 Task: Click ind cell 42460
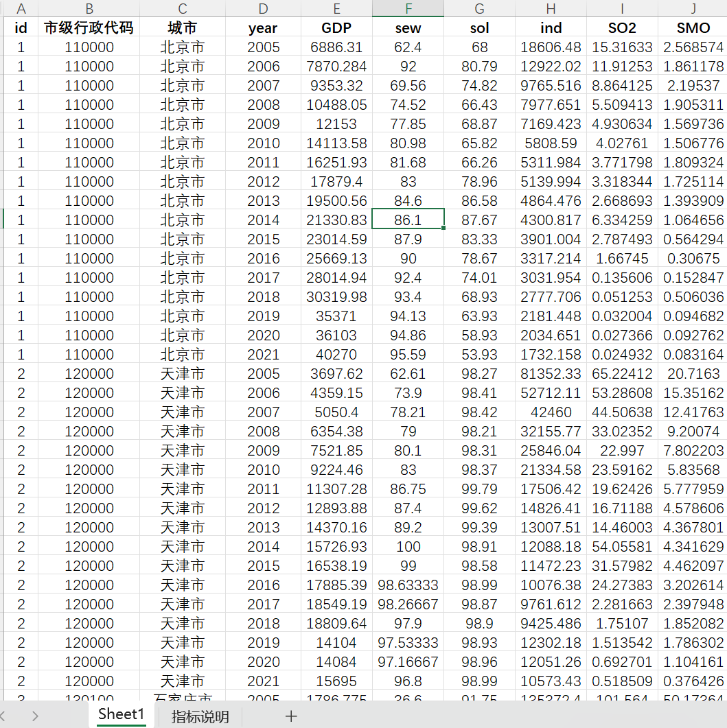(x=551, y=412)
